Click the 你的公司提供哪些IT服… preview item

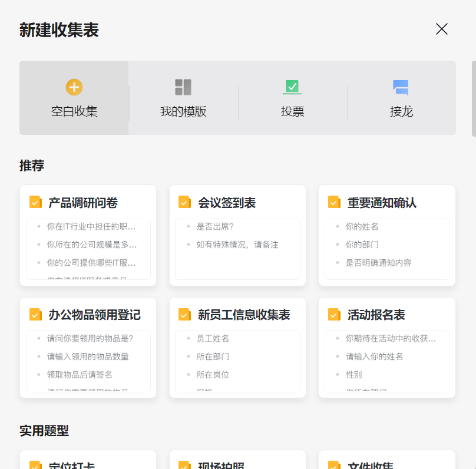pos(91,263)
